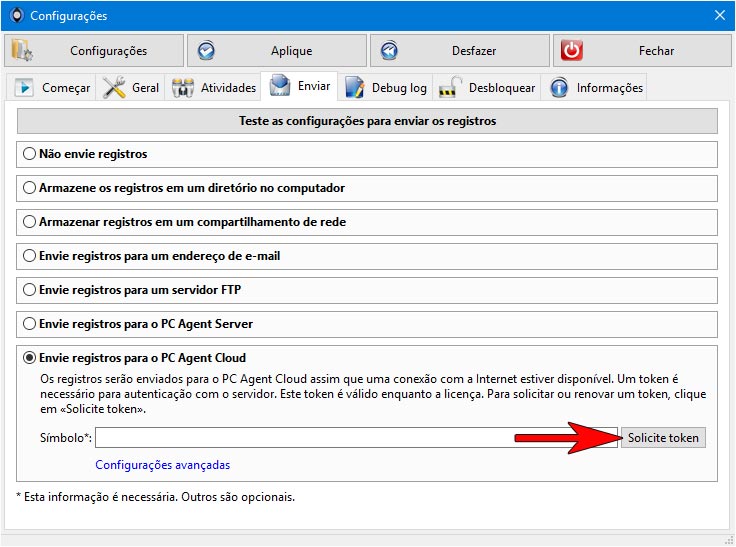This screenshot has width=736, height=547.
Task: Click the Aplique button
Action: pos(277,51)
